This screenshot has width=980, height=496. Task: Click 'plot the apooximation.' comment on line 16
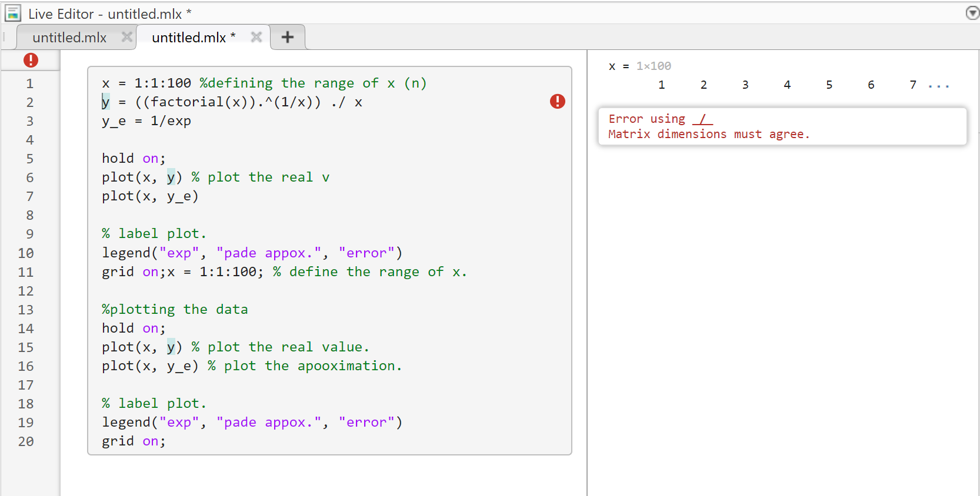click(305, 366)
